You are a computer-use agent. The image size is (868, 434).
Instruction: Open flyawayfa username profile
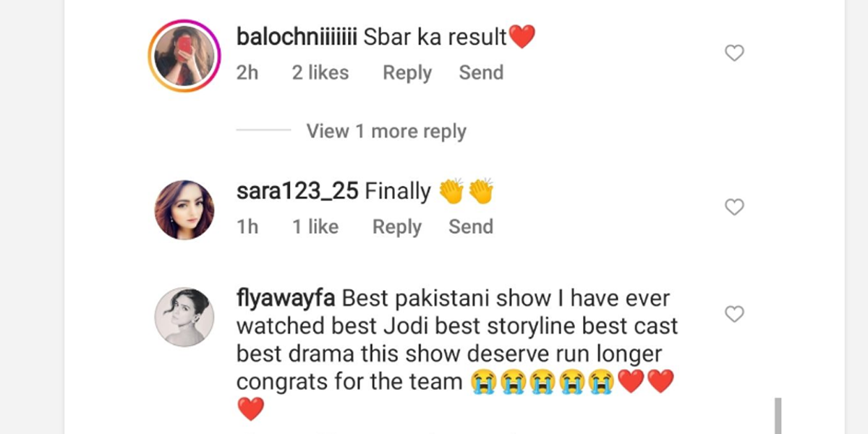pyautogui.click(x=286, y=299)
